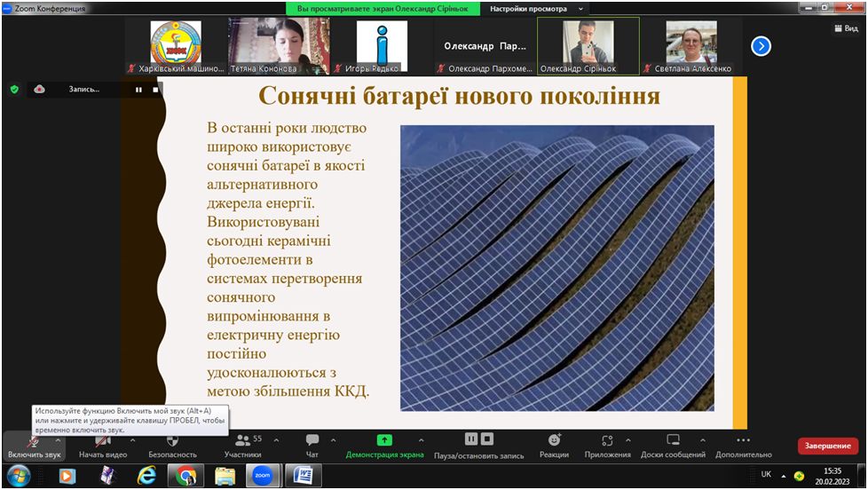Pause recording in the bottom toolbar
This screenshot has height=490, width=868.
471,439
